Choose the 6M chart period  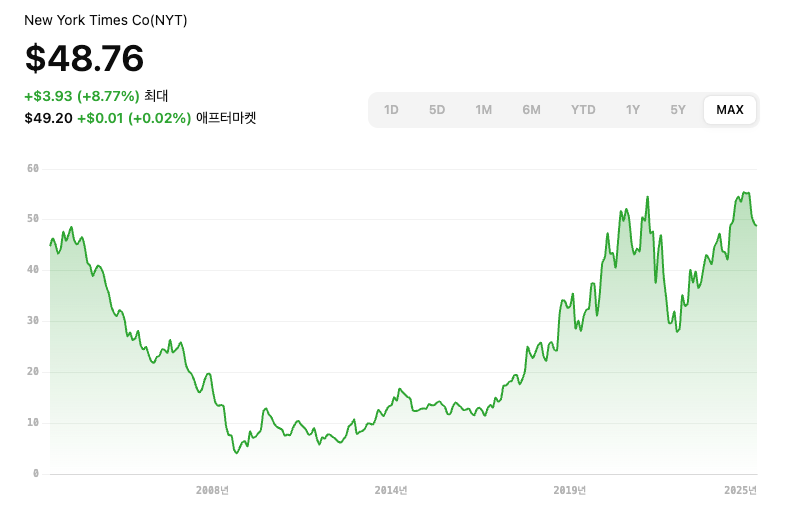click(x=531, y=110)
